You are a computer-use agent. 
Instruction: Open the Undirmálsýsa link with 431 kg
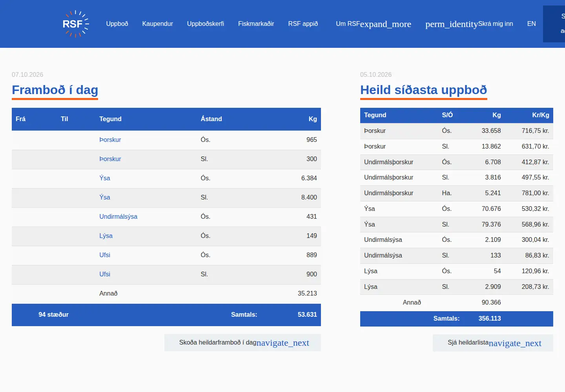coord(118,217)
